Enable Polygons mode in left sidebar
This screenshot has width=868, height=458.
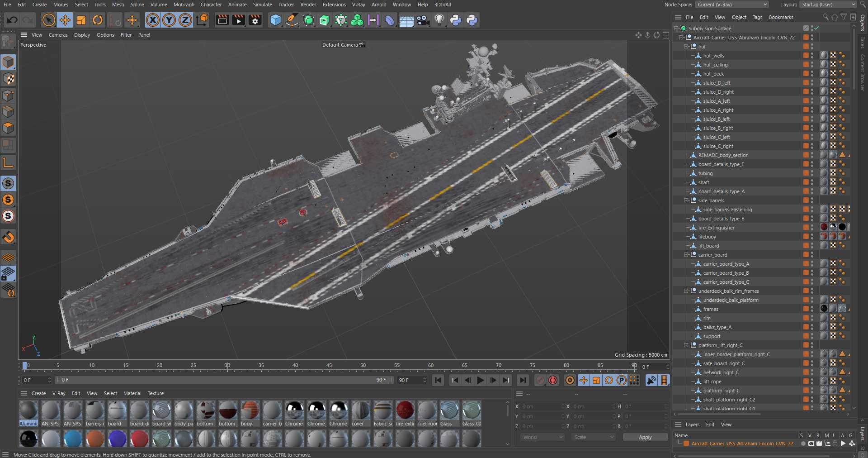tap(8, 128)
